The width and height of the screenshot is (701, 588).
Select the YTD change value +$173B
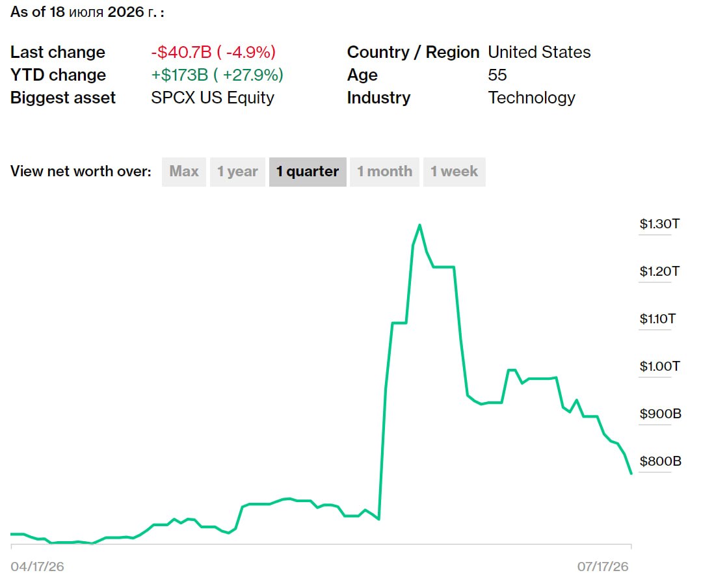click(x=217, y=75)
